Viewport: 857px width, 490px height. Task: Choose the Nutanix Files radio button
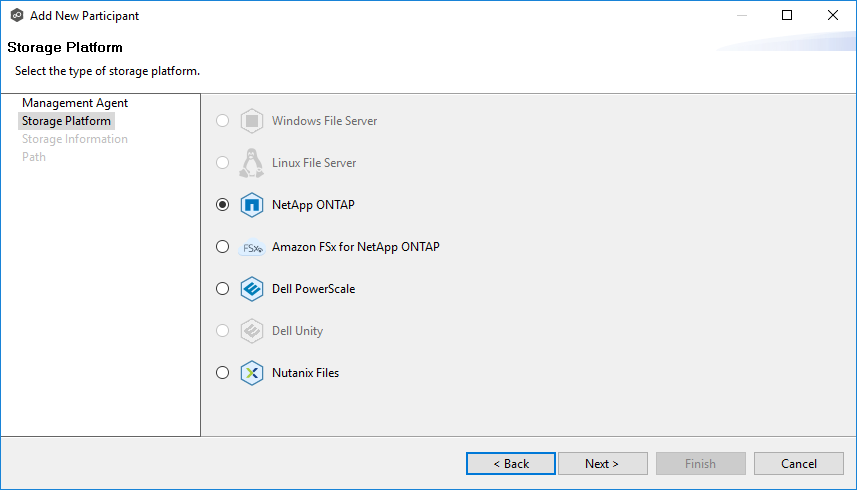222,373
